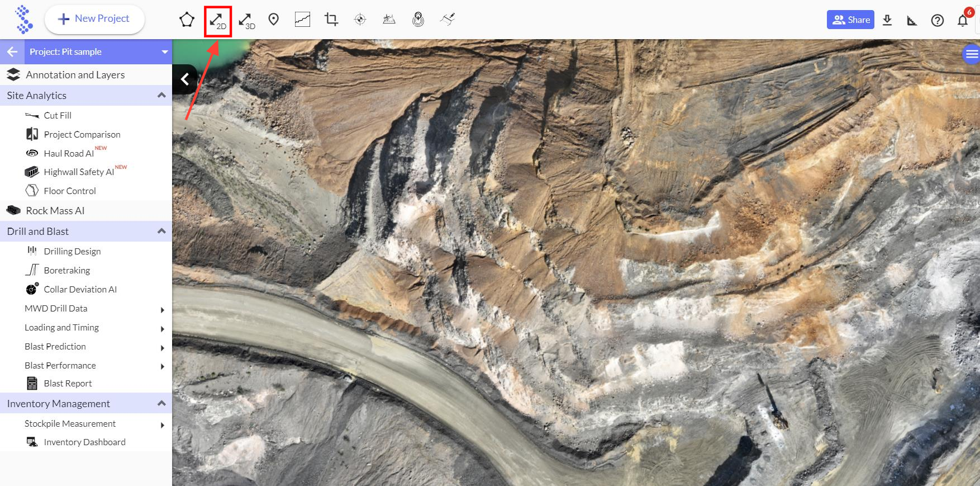Select the polygon drawing tool
Viewport: 980px width, 486px height.
coord(187,20)
